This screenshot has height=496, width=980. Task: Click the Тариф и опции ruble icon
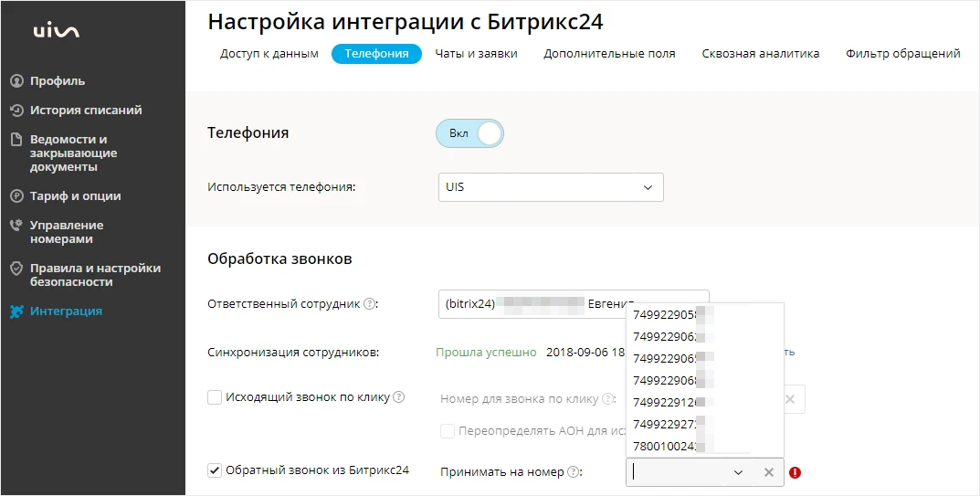coord(16,196)
